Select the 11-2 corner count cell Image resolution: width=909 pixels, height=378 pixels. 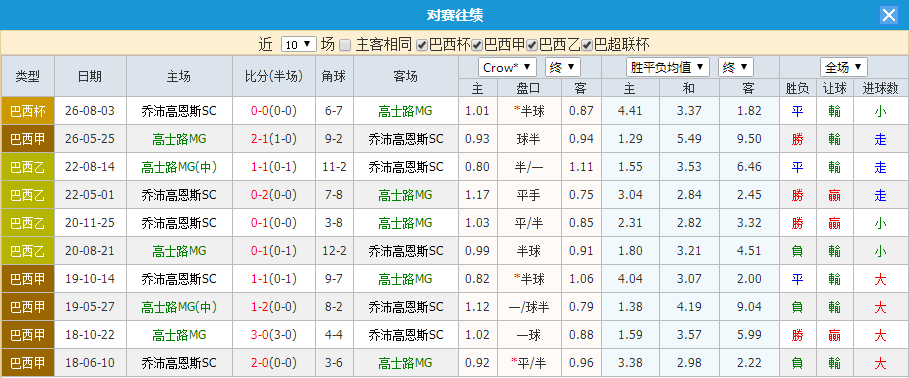click(334, 167)
